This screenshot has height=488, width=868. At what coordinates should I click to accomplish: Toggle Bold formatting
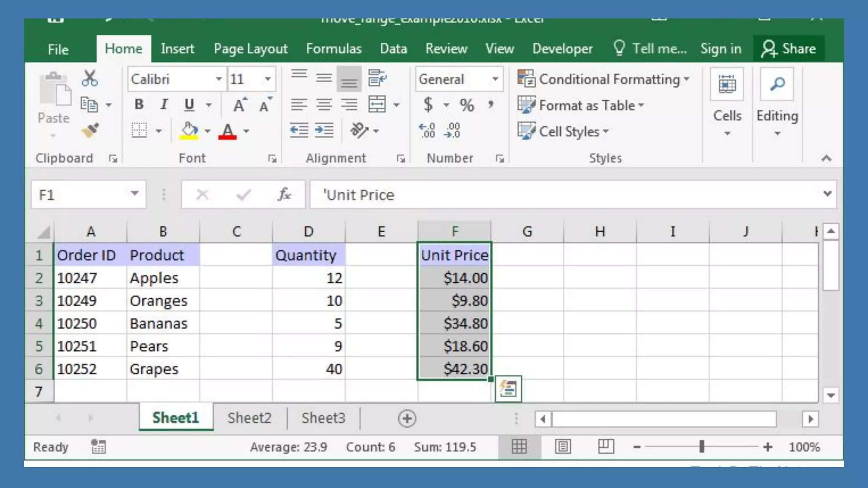[139, 105]
